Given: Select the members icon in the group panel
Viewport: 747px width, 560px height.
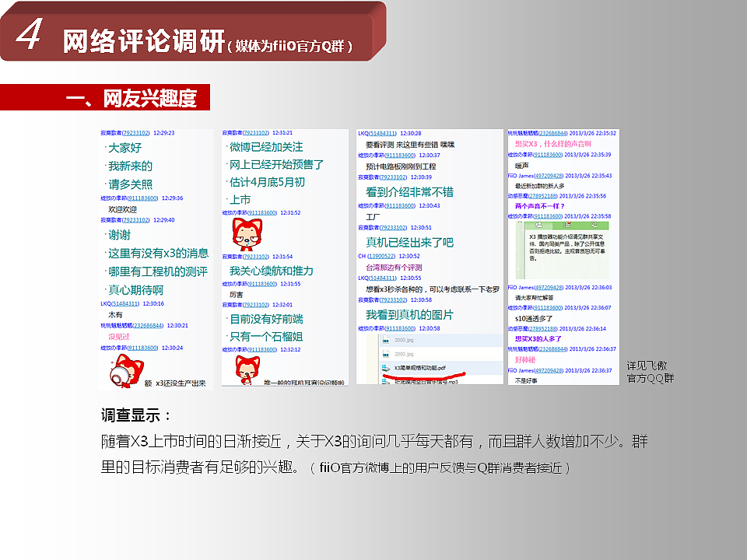Looking at the screenshot, I should (539, 223).
